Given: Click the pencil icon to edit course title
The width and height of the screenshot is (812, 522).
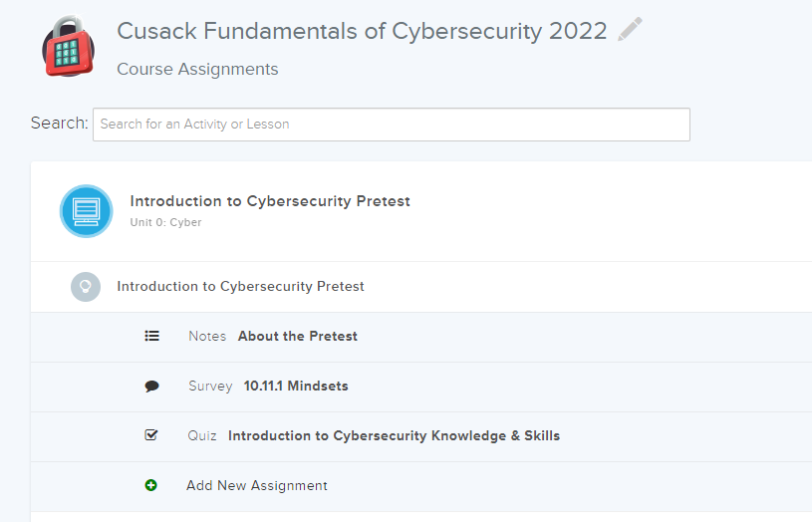Looking at the screenshot, I should [x=630, y=30].
